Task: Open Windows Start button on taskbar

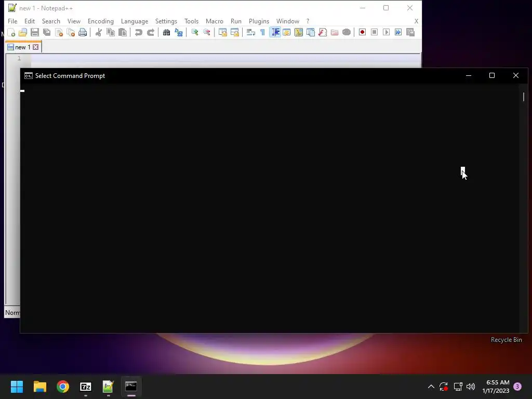Action: pyautogui.click(x=17, y=387)
